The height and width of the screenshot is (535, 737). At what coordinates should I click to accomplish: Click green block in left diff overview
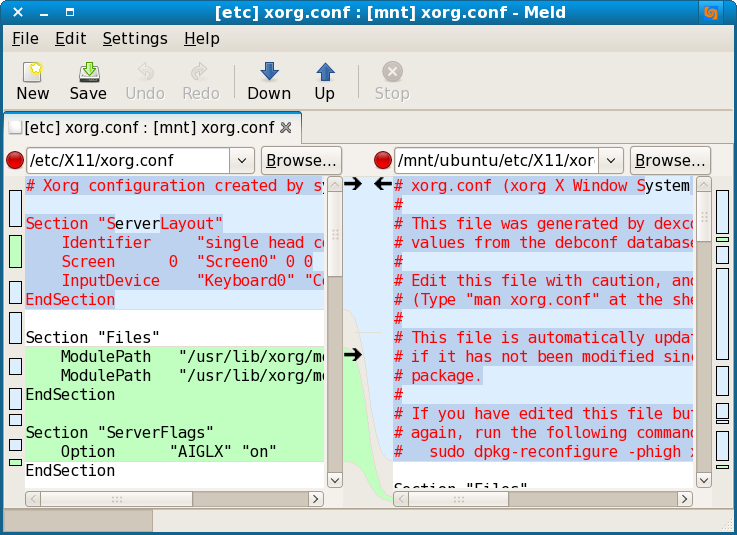pyautogui.click(x=16, y=252)
